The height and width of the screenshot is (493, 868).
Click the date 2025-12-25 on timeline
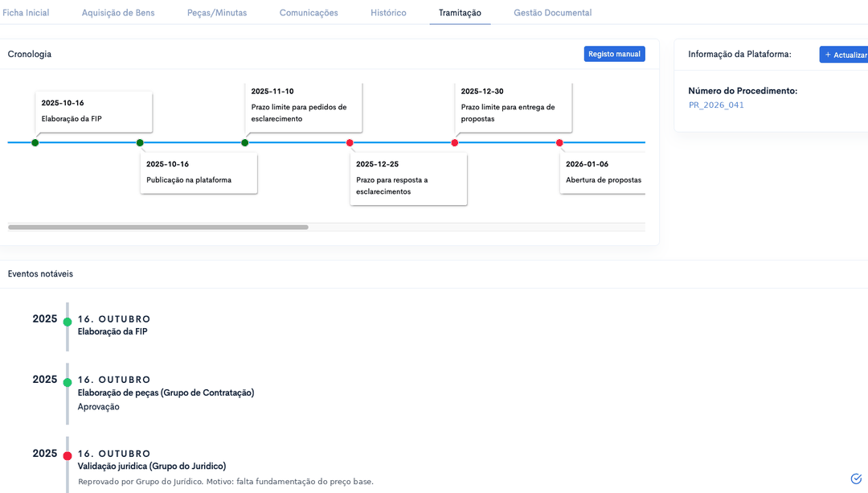click(377, 164)
